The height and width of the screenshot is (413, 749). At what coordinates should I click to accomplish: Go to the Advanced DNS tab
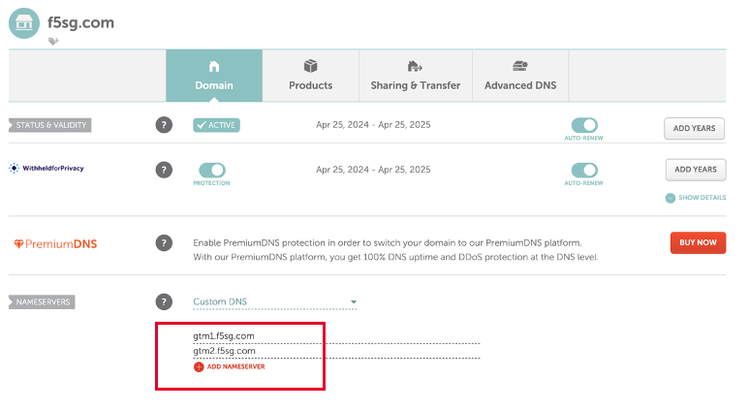point(520,76)
